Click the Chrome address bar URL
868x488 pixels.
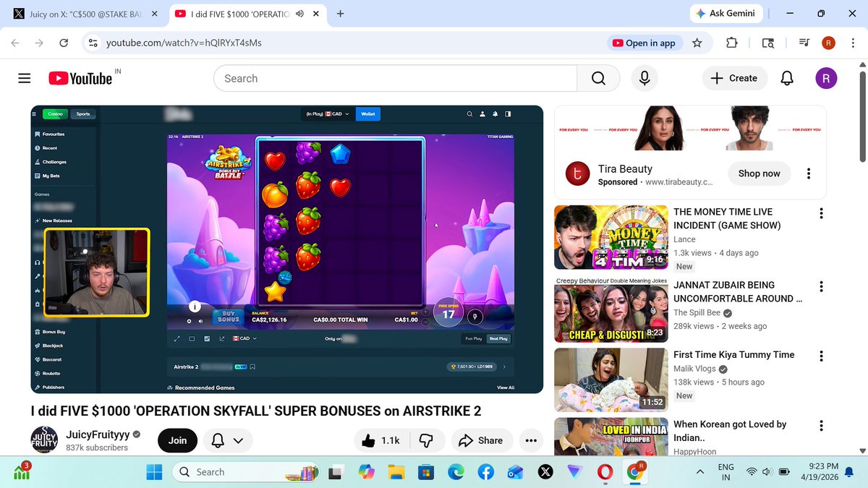[x=184, y=43]
